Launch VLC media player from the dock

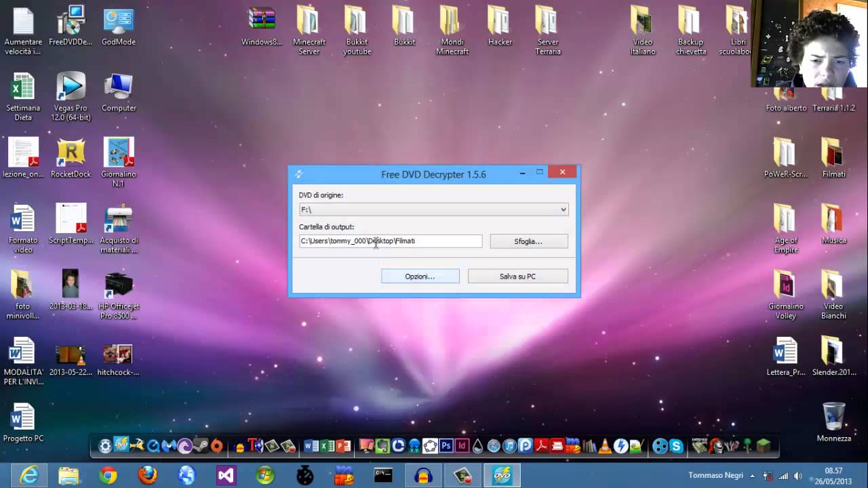pos(605,446)
